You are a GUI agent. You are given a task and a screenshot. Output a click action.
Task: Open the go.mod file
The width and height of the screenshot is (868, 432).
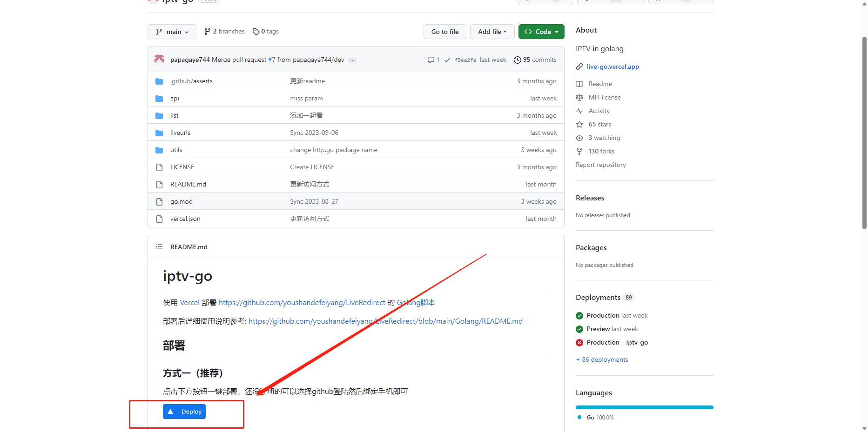(x=181, y=201)
